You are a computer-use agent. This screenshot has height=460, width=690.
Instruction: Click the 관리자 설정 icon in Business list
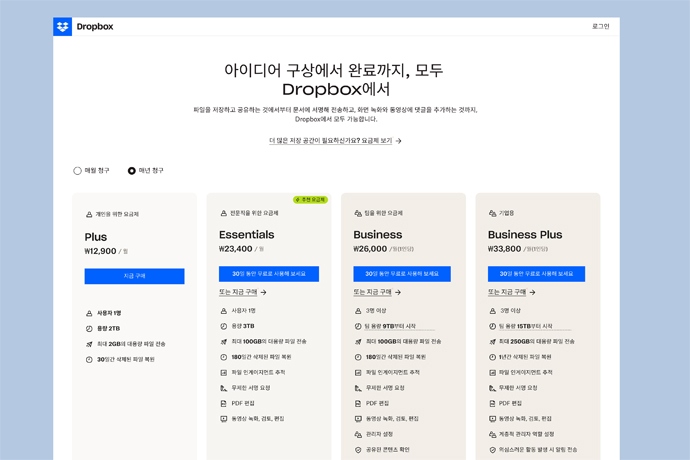(358, 435)
